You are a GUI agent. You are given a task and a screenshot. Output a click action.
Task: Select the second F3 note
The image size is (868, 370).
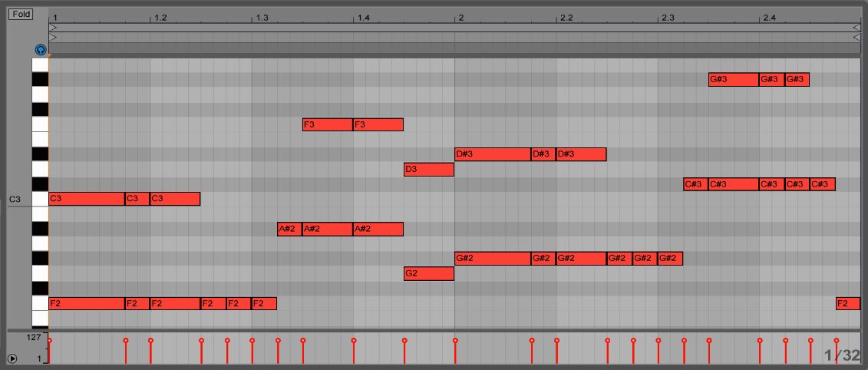(x=378, y=124)
